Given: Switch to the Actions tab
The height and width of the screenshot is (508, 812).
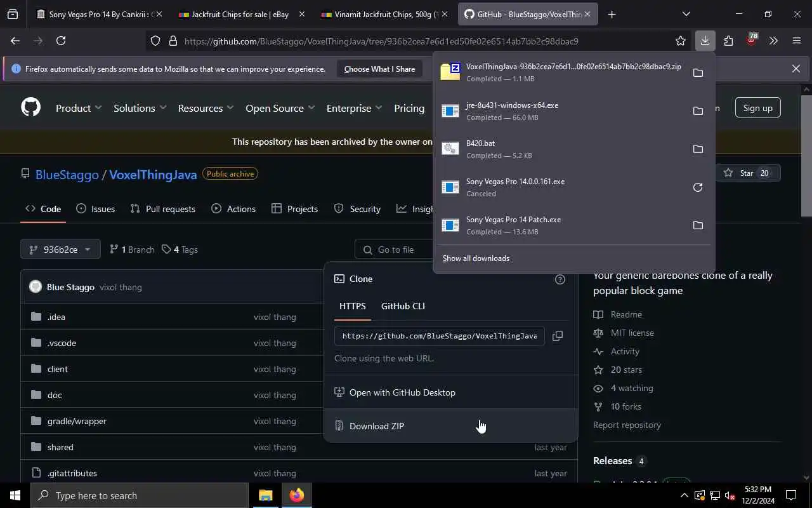Looking at the screenshot, I should 233,209.
